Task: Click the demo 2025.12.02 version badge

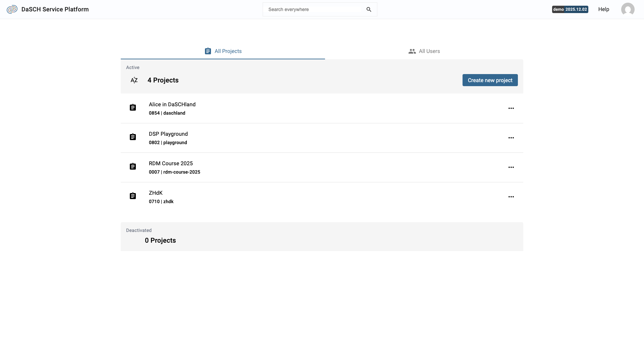Action: point(570,9)
